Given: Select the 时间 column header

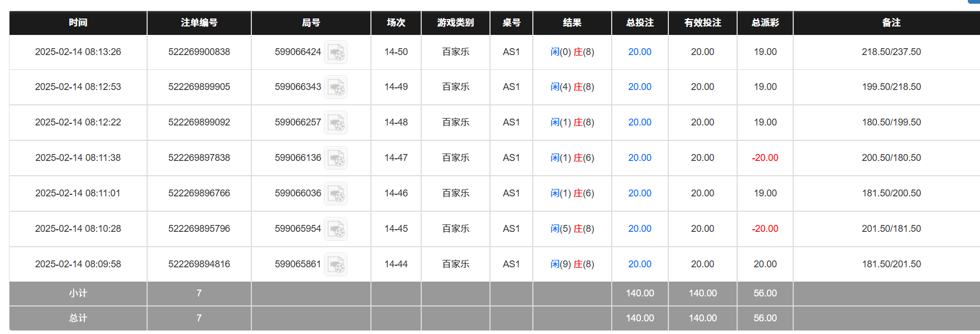Looking at the screenshot, I should [77, 23].
